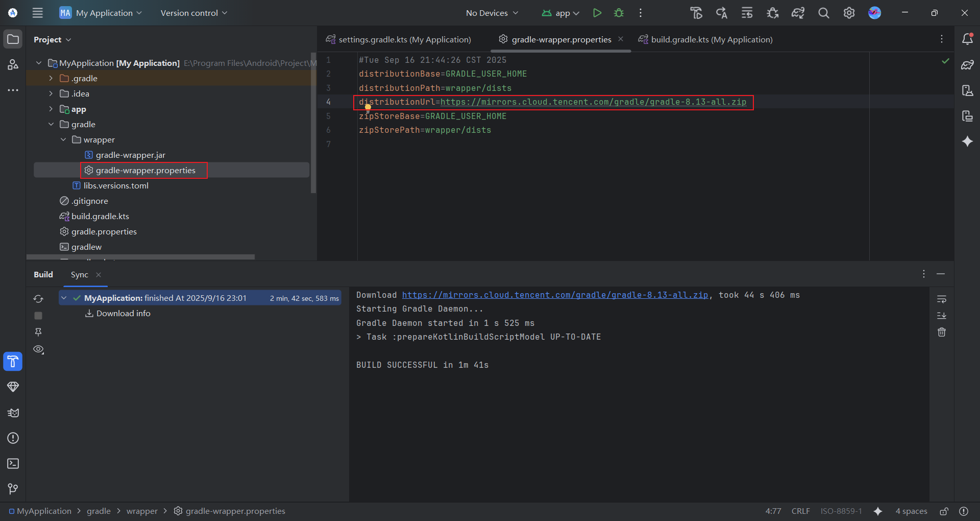
Task: Click the Run app play button
Action: coord(597,13)
